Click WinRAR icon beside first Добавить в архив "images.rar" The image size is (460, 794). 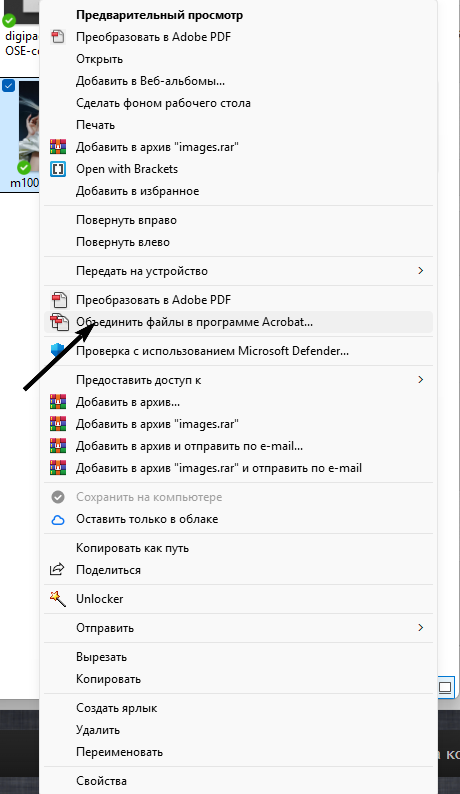click(x=58, y=147)
